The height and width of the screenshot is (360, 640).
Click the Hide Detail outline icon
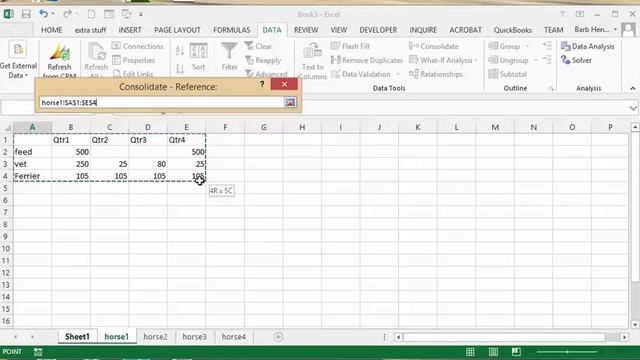pyautogui.click(x=547, y=60)
